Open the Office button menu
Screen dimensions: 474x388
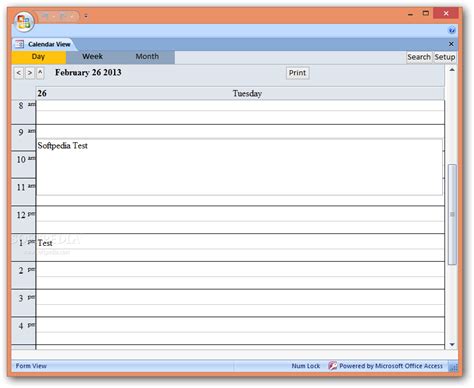coord(24,22)
